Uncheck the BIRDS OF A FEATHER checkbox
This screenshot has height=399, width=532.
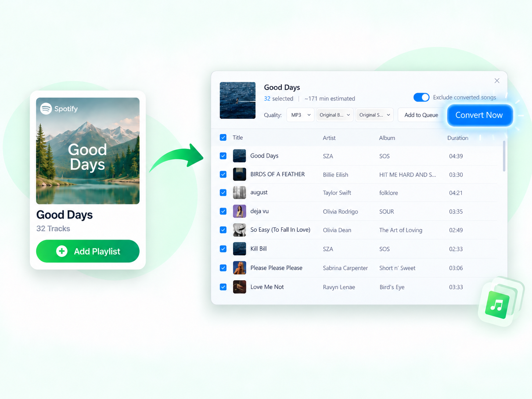point(223,174)
